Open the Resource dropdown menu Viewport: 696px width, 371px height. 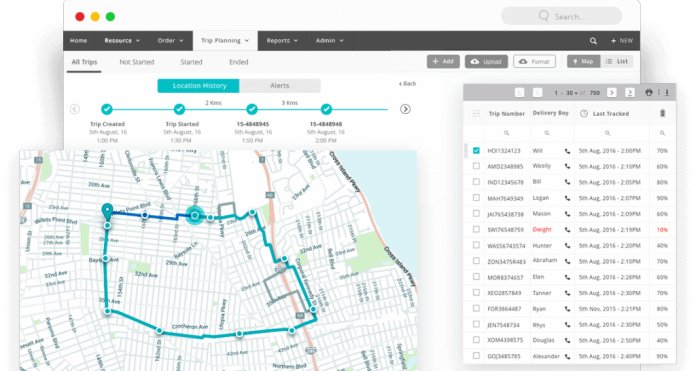click(122, 40)
